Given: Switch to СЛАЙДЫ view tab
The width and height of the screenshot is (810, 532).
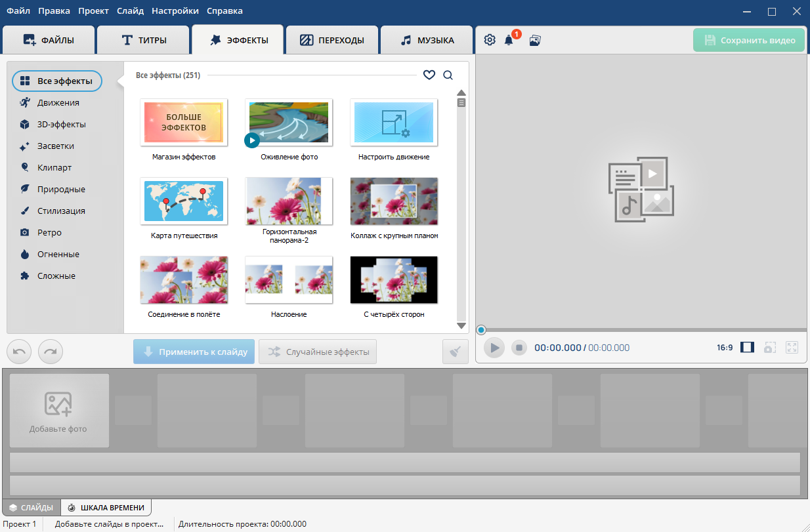Looking at the screenshot, I should click(32, 508).
